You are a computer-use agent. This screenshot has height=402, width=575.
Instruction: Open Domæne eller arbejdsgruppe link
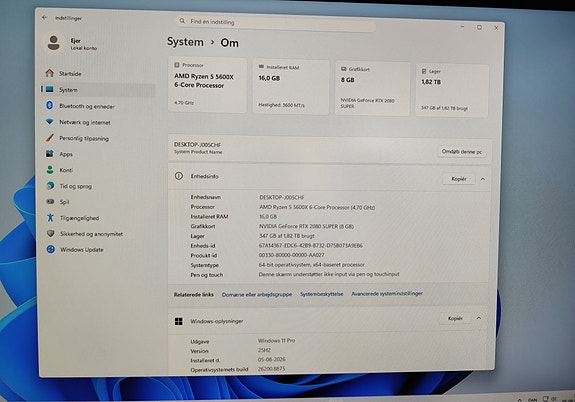(x=257, y=295)
